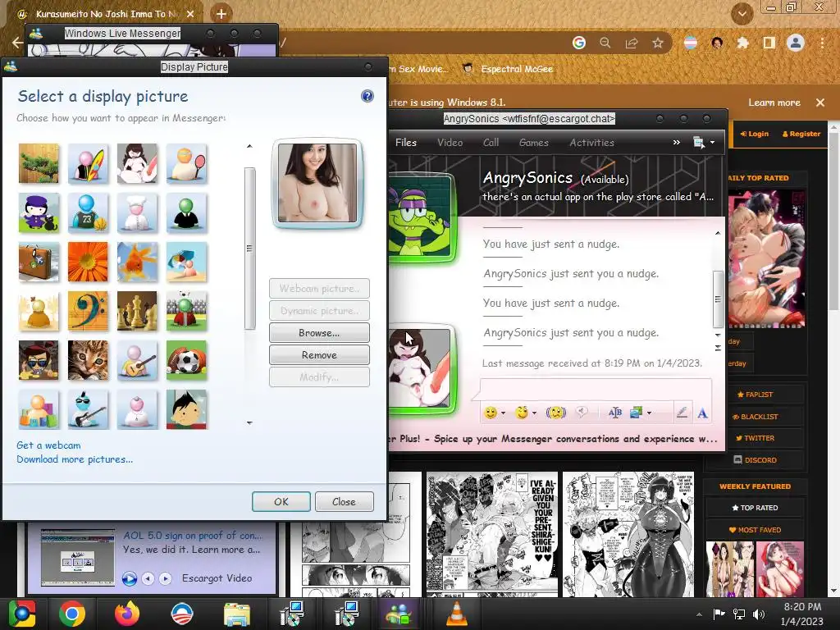Click the change font AB icon
The height and width of the screenshot is (630, 840).
(x=615, y=412)
